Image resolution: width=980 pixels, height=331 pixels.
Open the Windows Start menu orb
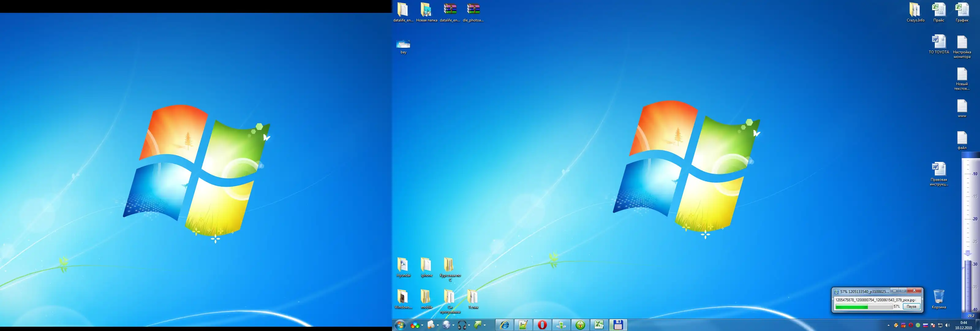[x=400, y=325]
